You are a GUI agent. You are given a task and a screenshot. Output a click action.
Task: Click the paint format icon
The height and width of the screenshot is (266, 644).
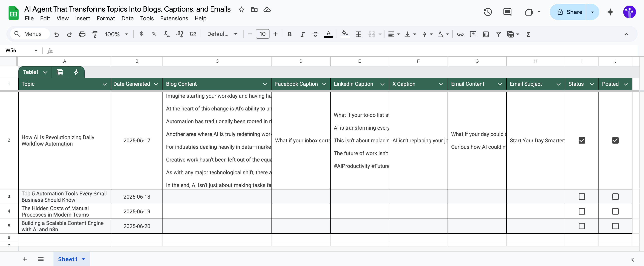pos(95,34)
